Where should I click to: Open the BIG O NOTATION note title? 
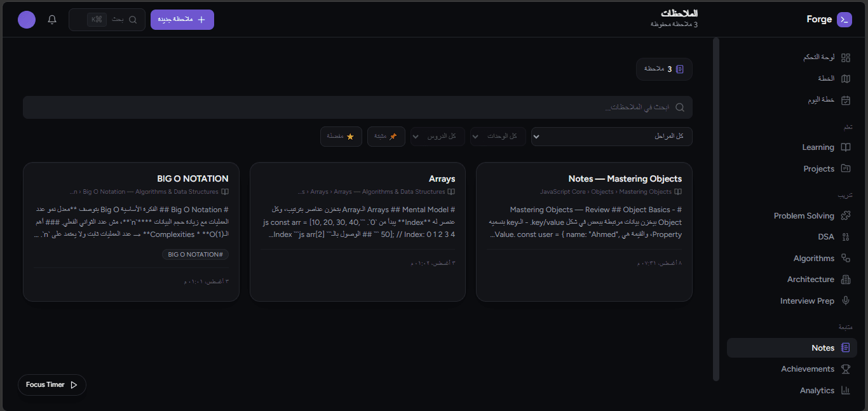(193, 179)
